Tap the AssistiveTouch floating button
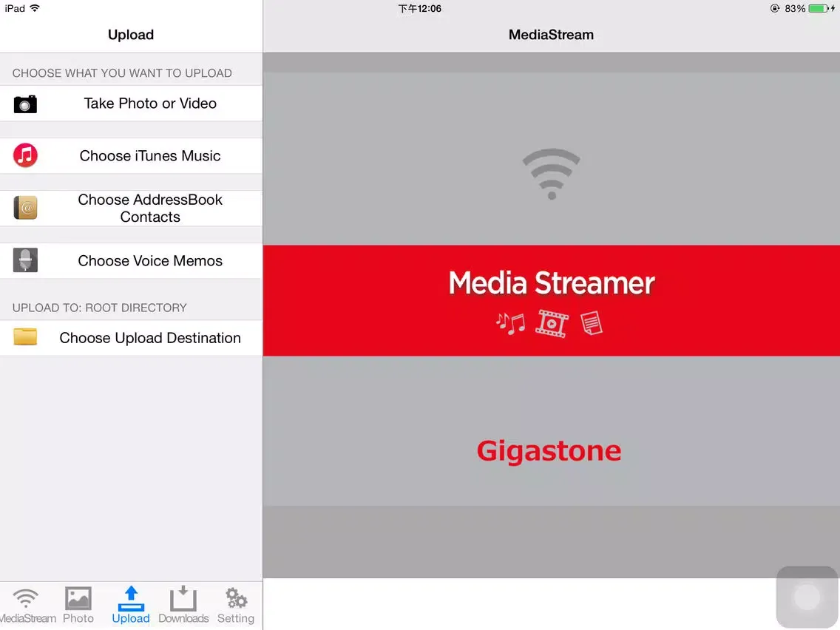840x630 pixels. pos(807,597)
